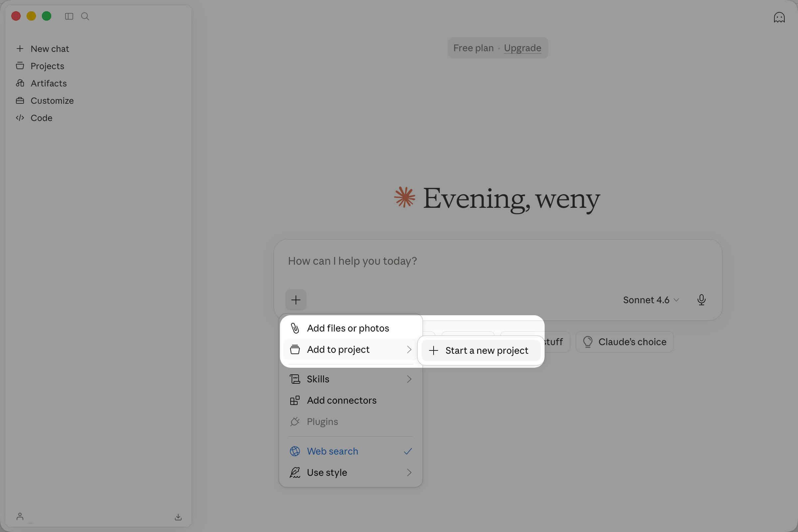This screenshot has width=798, height=532.
Task: Click the Plugins plug icon
Action: pyautogui.click(x=295, y=422)
